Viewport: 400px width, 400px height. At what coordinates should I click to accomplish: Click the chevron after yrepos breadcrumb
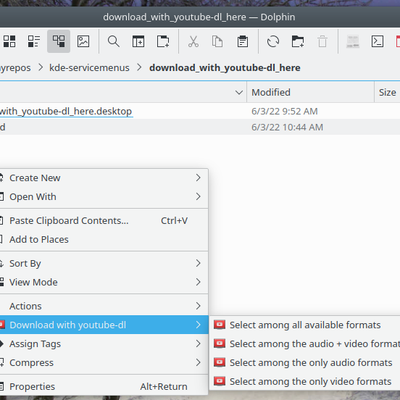pyautogui.click(x=41, y=68)
